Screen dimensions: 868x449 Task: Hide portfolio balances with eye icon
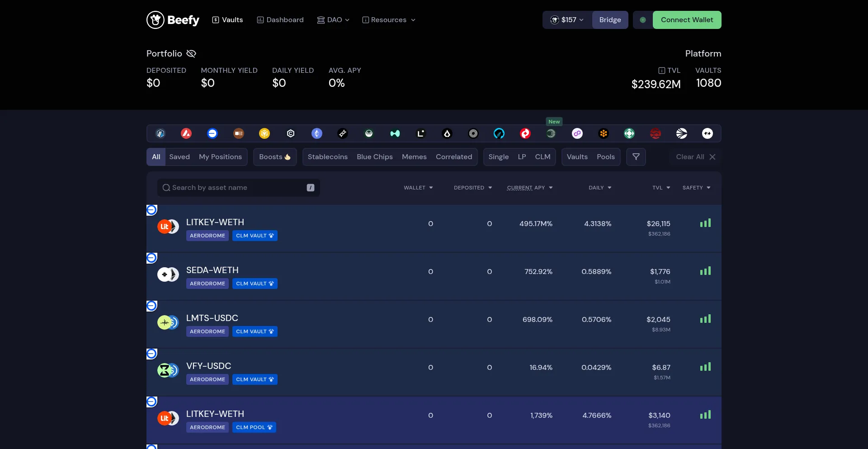pyautogui.click(x=191, y=54)
